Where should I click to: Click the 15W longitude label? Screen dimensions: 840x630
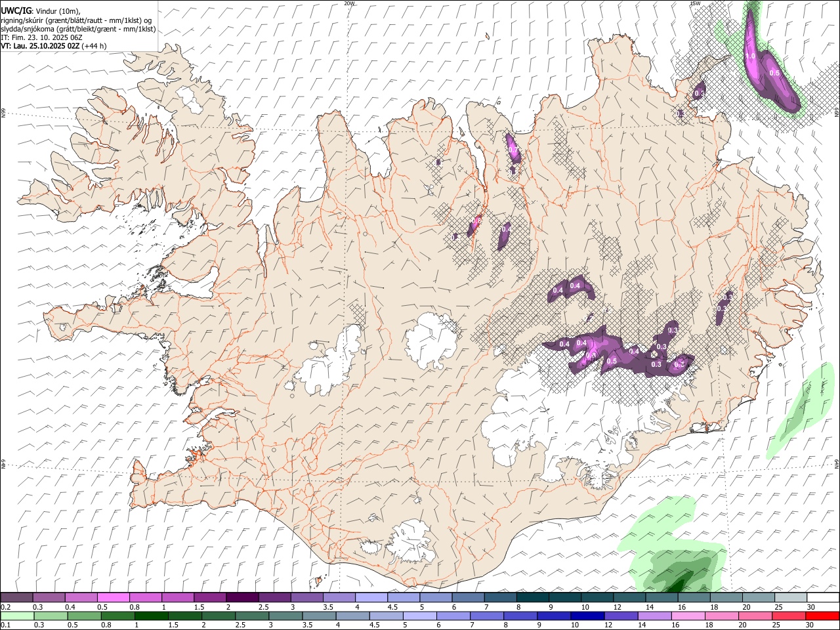(695, 3)
